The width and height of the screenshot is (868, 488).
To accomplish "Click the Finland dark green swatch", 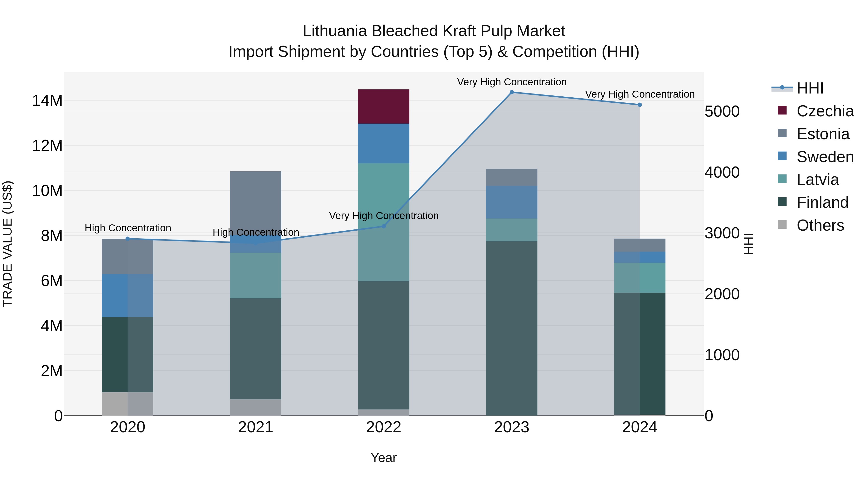I will tap(782, 202).
